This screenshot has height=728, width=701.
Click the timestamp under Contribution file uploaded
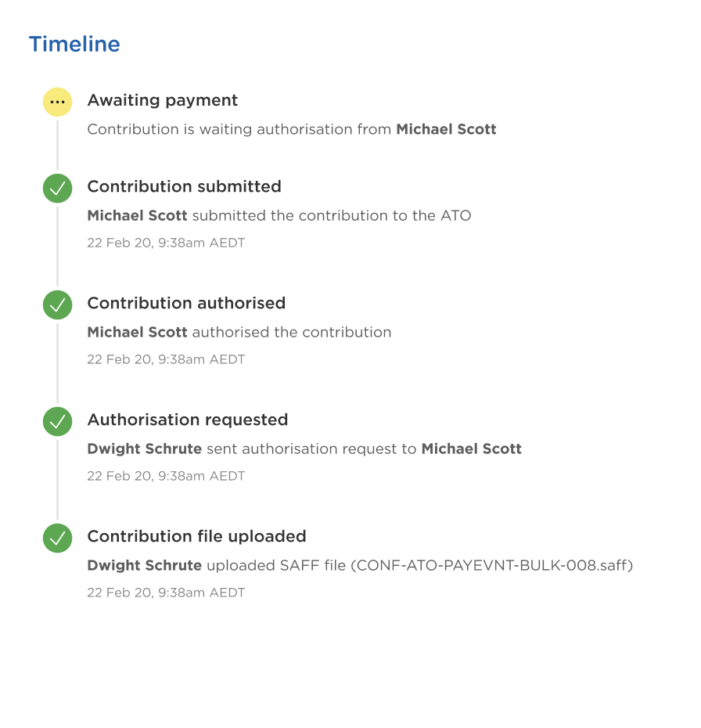[x=166, y=593]
